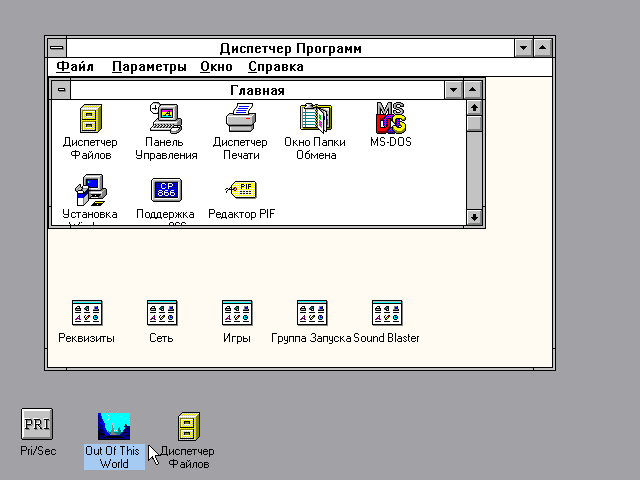Open the Окно menu

tap(216, 67)
